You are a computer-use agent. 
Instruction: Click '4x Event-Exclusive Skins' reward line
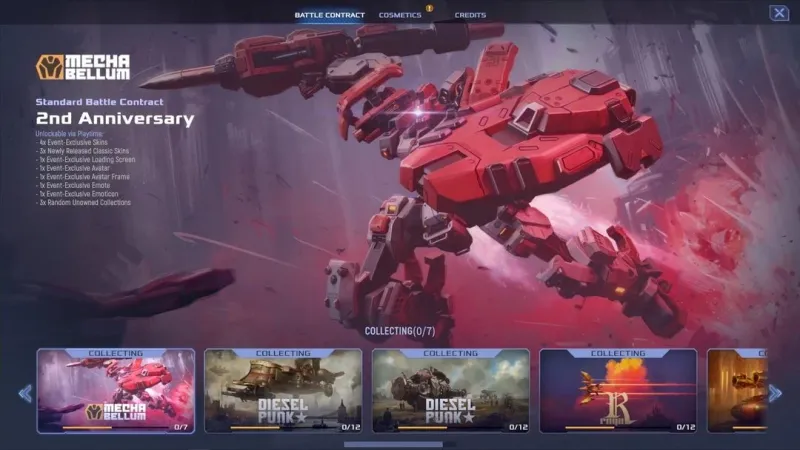[72, 142]
